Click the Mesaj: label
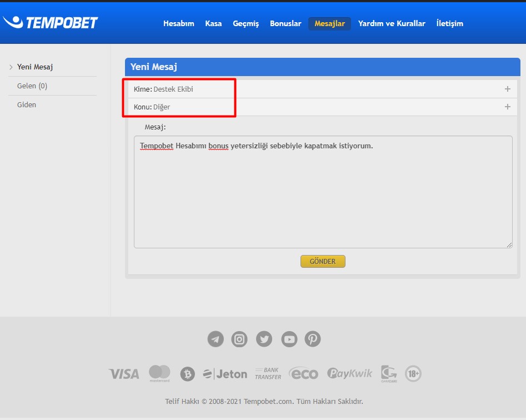This screenshot has height=420, width=526. point(156,127)
